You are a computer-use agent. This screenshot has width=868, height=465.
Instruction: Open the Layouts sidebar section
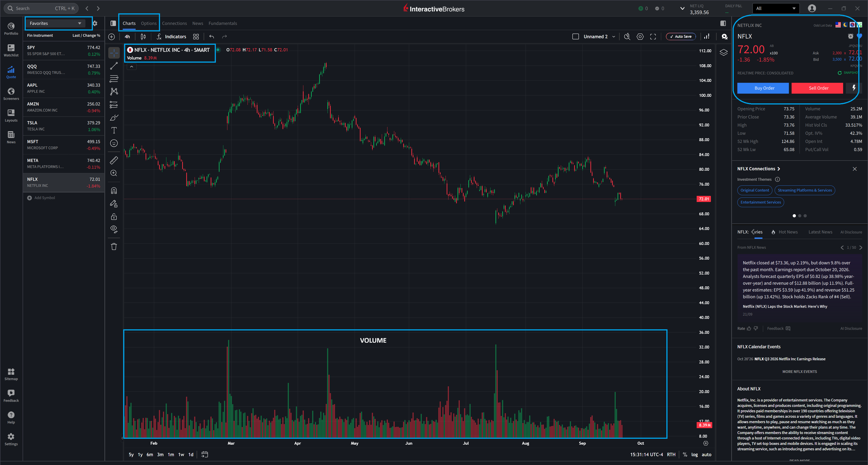click(x=11, y=116)
